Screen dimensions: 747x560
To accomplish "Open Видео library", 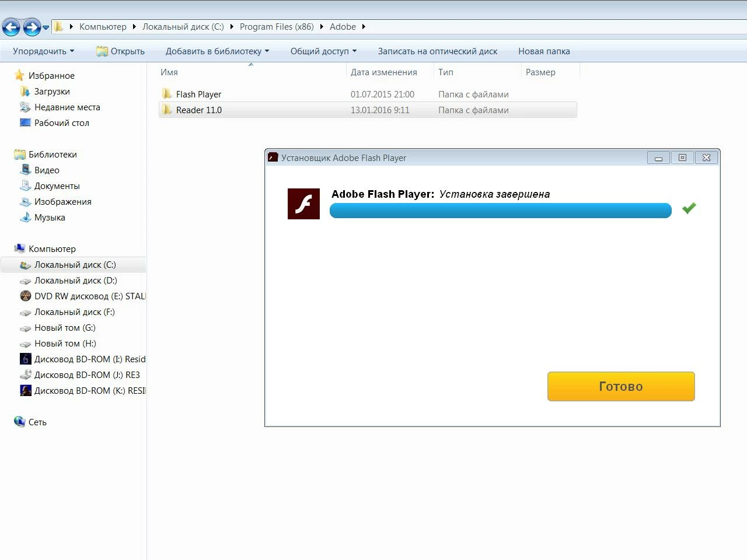I will 47,170.
